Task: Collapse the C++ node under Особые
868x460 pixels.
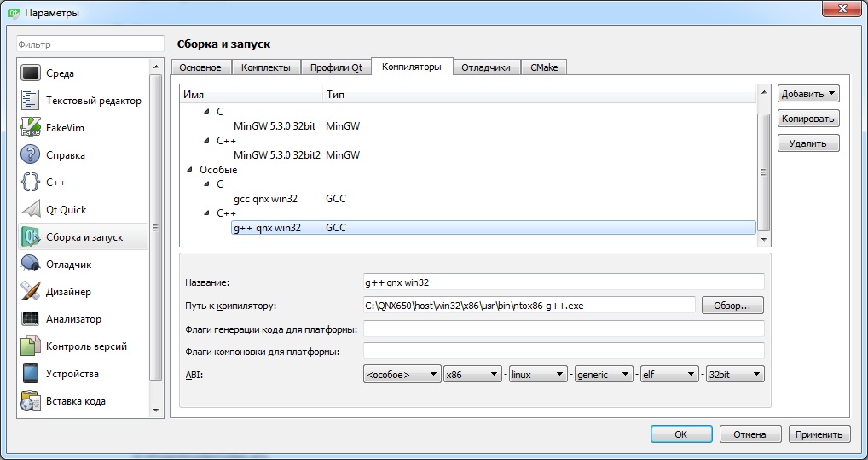Action: click(206, 213)
